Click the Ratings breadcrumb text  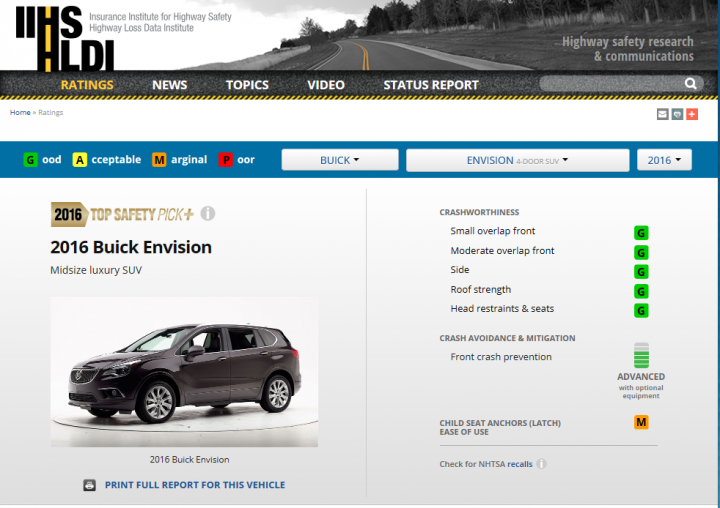pos(51,112)
